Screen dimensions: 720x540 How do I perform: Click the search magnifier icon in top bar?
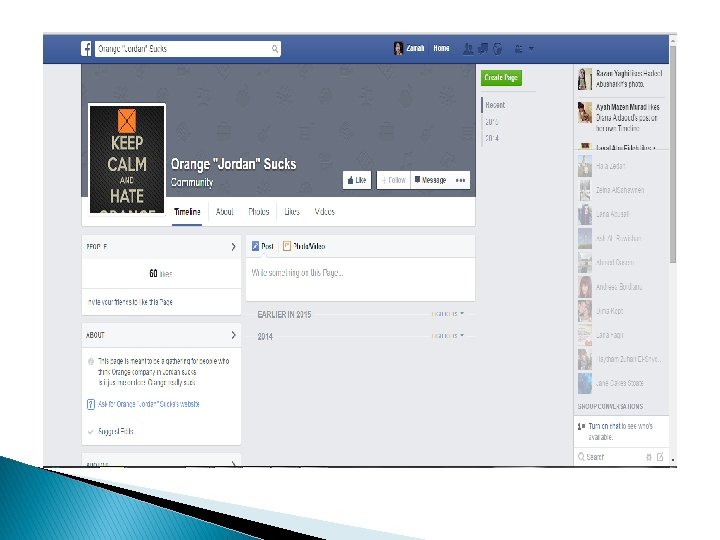pos(275,49)
